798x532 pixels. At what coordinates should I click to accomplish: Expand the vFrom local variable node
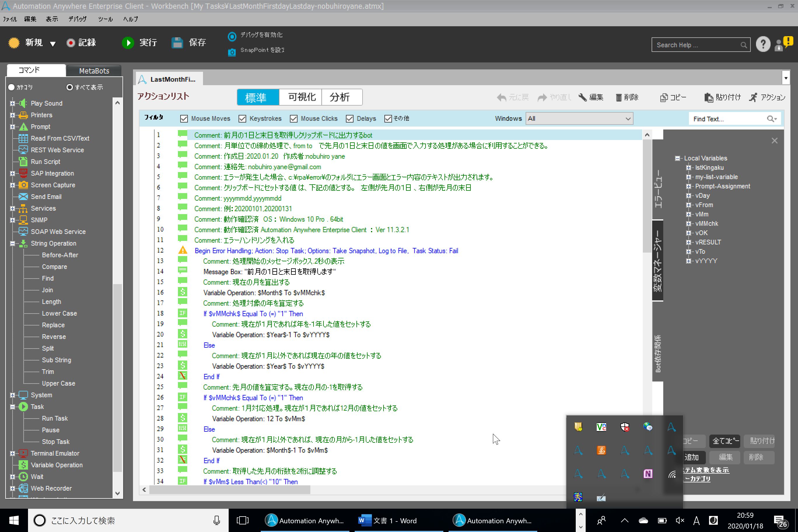coord(688,205)
